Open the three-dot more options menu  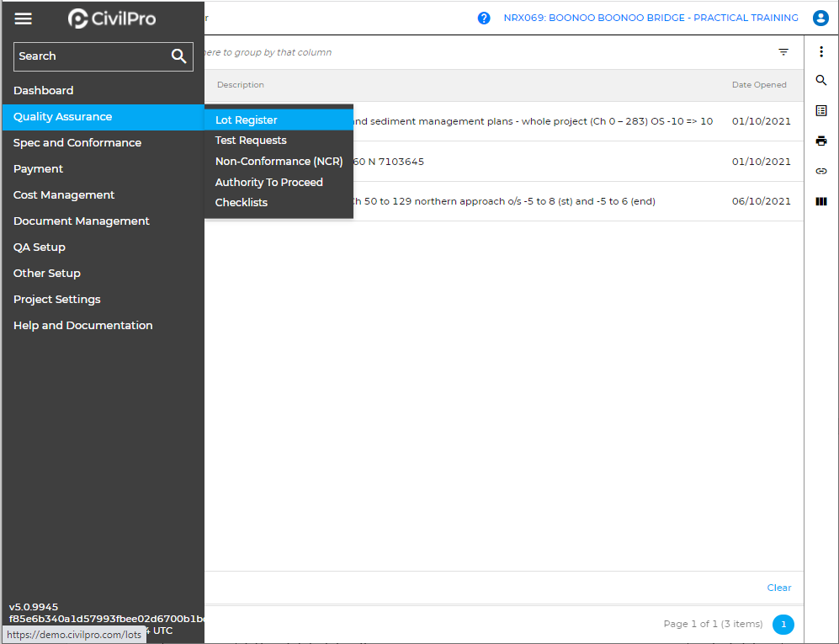pos(821,52)
